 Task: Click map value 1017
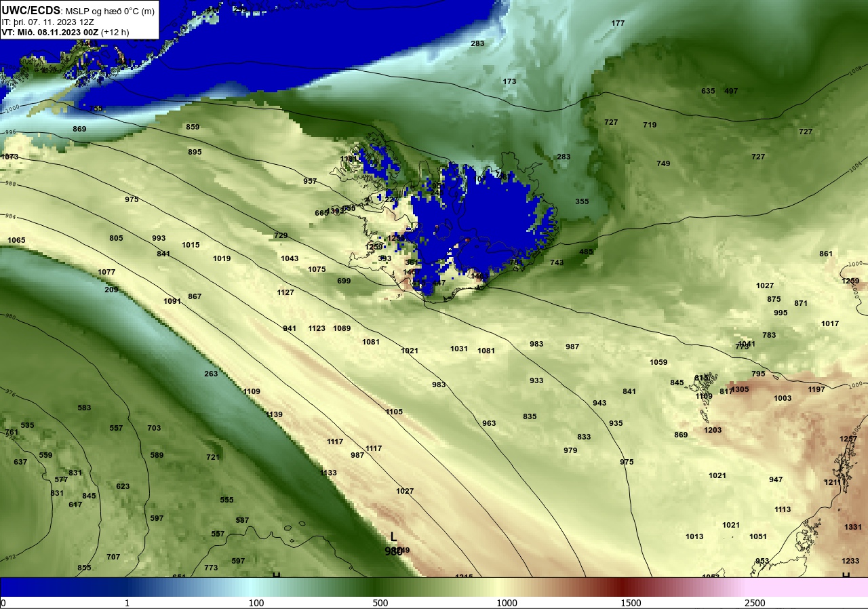pos(830,323)
